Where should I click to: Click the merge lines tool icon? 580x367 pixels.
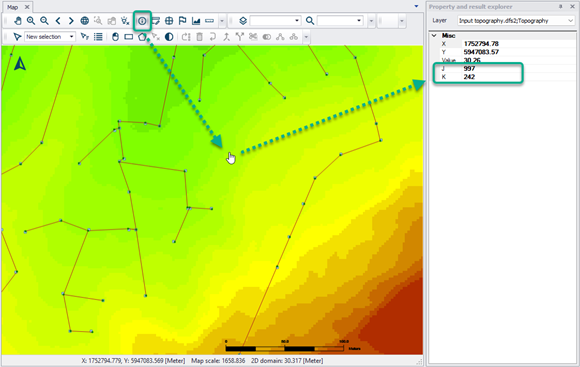[226, 37]
